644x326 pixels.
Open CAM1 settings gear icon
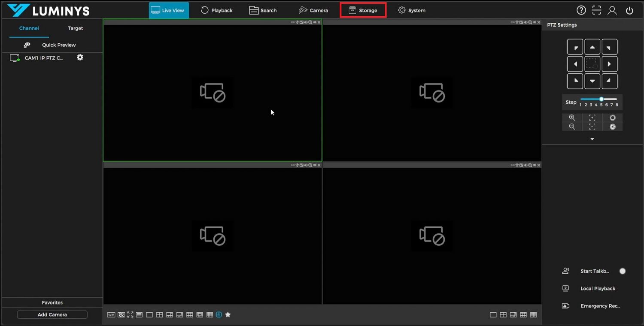pos(80,57)
